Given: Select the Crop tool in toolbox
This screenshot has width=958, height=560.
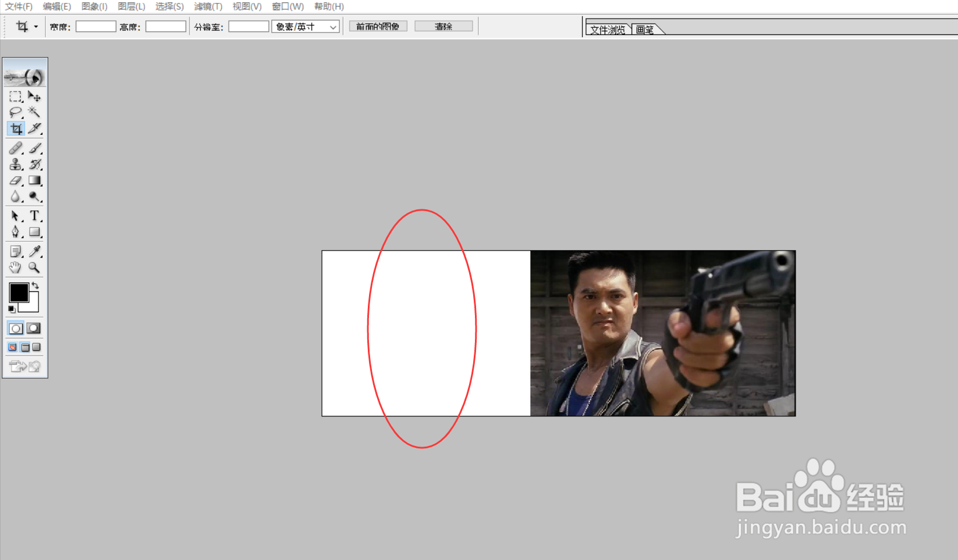Looking at the screenshot, I should (x=16, y=129).
